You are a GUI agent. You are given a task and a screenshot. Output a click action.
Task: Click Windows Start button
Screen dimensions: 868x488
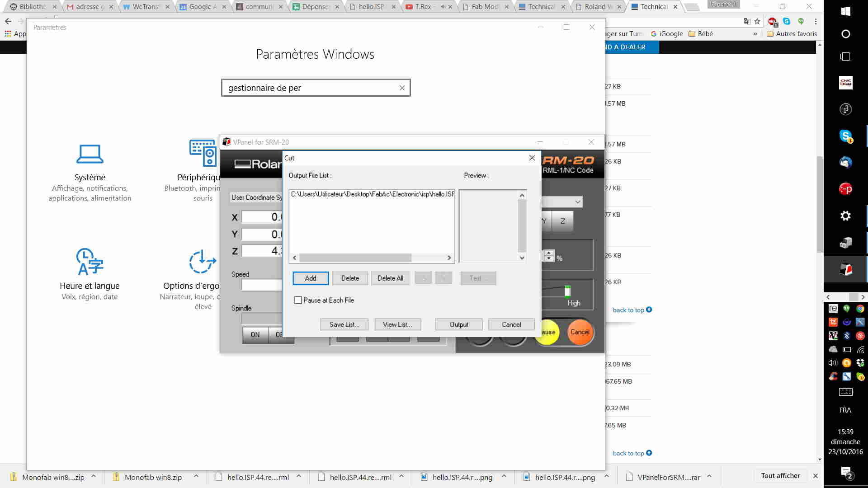click(x=845, y=12)
